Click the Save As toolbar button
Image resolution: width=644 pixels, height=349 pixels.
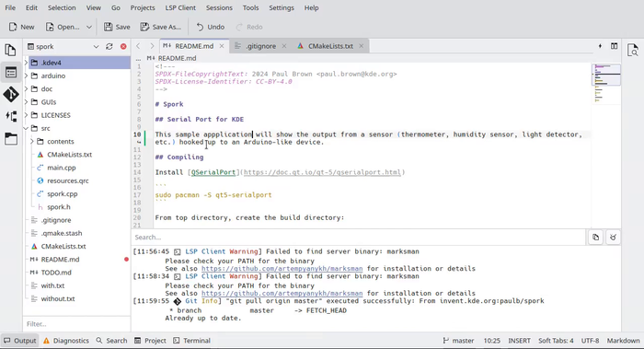pyautogui.click(x=161, y=27)
